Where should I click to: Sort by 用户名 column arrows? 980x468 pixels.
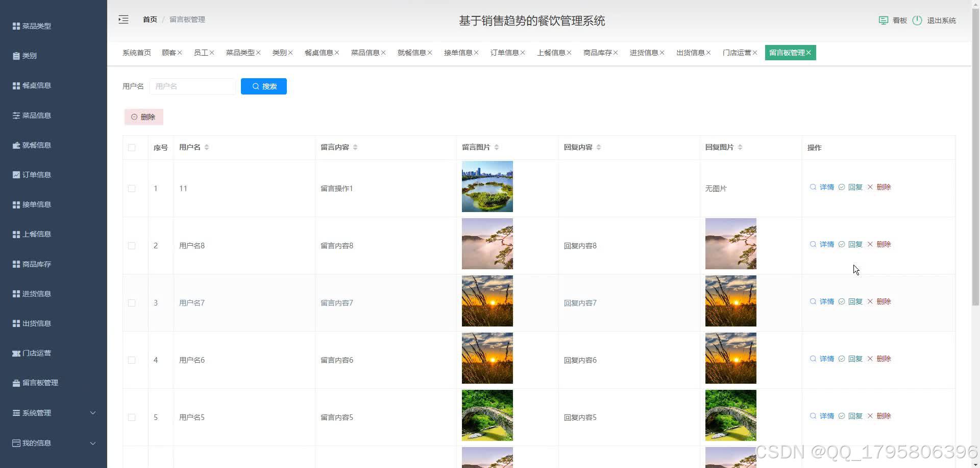tap(207, 147)
